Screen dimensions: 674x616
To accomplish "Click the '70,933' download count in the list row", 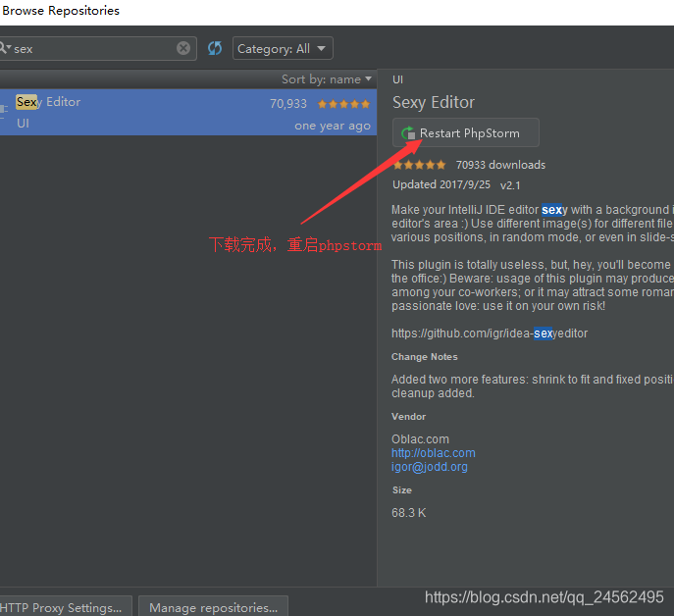I will pyautogui.click(x=288, y=104).
